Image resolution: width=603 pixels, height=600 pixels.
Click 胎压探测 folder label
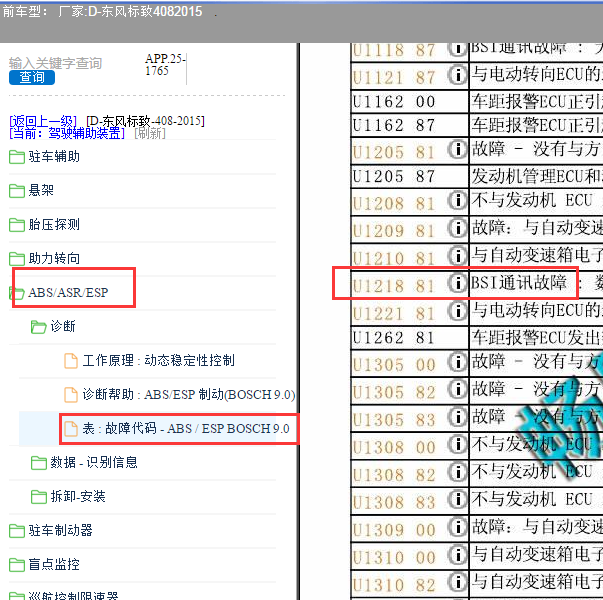point(54,225)
